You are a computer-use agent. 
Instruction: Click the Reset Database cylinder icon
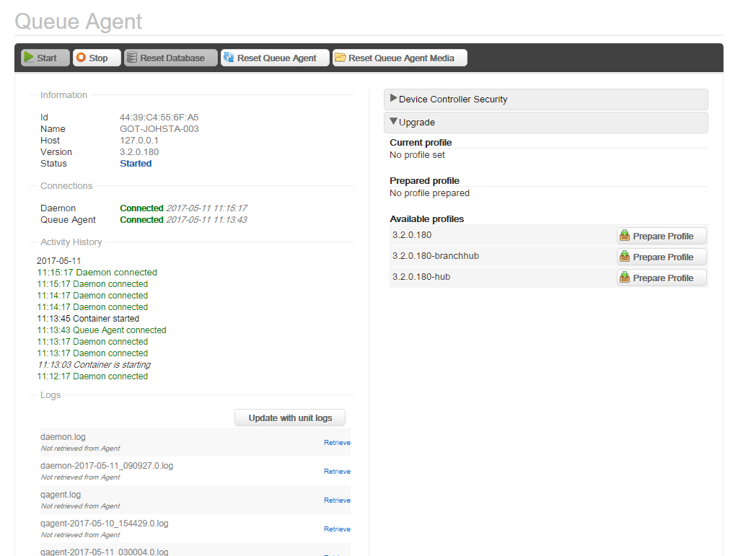[132, 58]
